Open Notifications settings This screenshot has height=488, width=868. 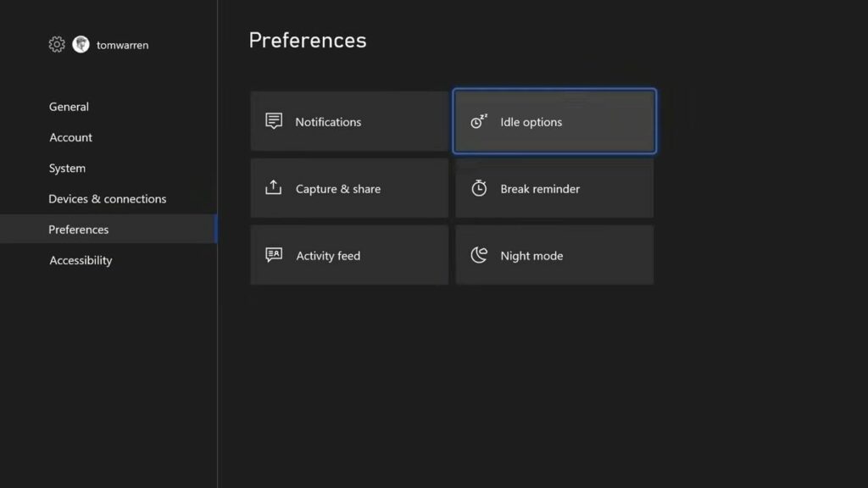[348, 121]
